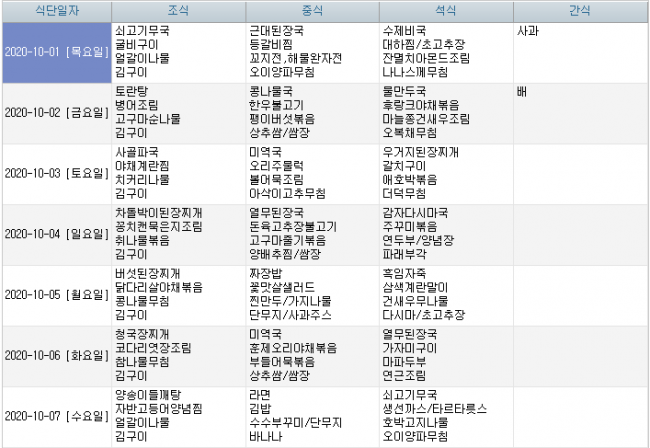Click the lunch cell starting with 콩나물국
The width and height of the screenshot is (650, 448).
(312, 112)
